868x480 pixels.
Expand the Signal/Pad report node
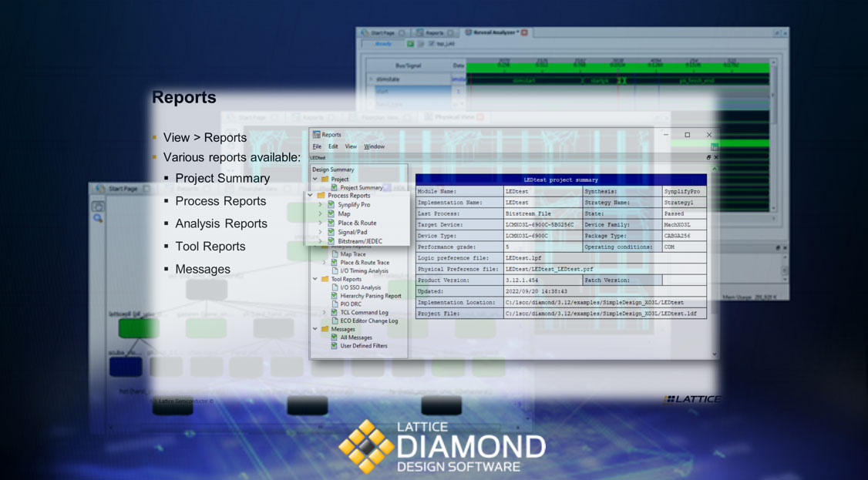(x=320, y=232)
